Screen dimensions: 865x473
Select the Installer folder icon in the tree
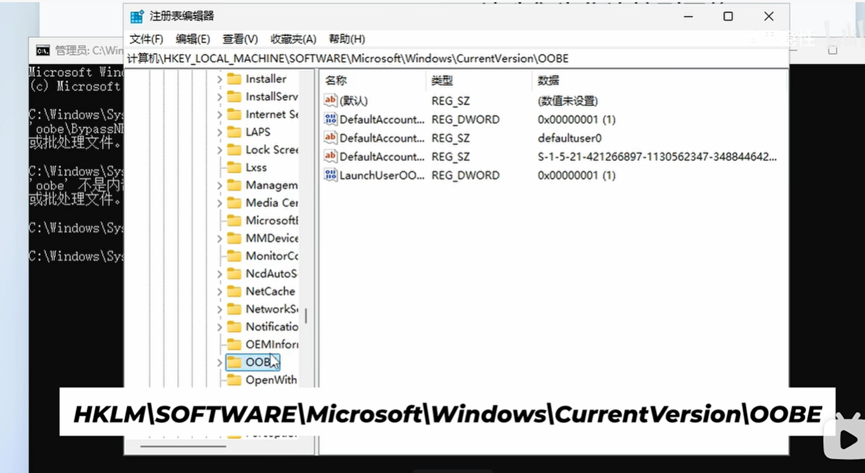(234, 79)
